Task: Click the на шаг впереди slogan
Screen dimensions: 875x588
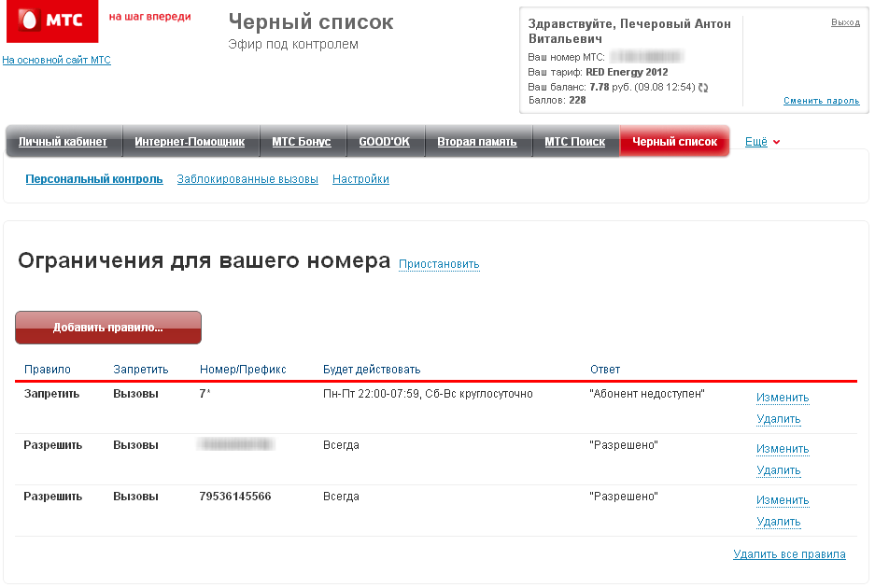Action: click(149, 17)
